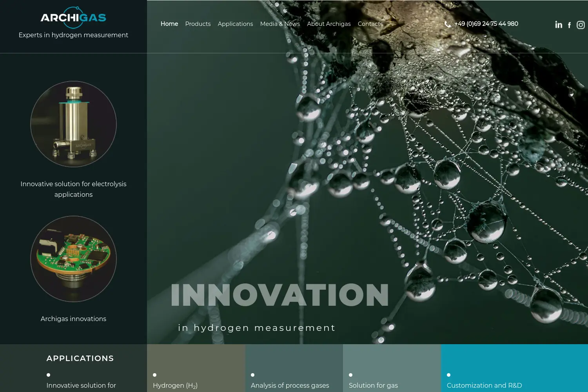588x392 pixels.
Task: Open the About Archigas menu
Action: tap(329, 24)
